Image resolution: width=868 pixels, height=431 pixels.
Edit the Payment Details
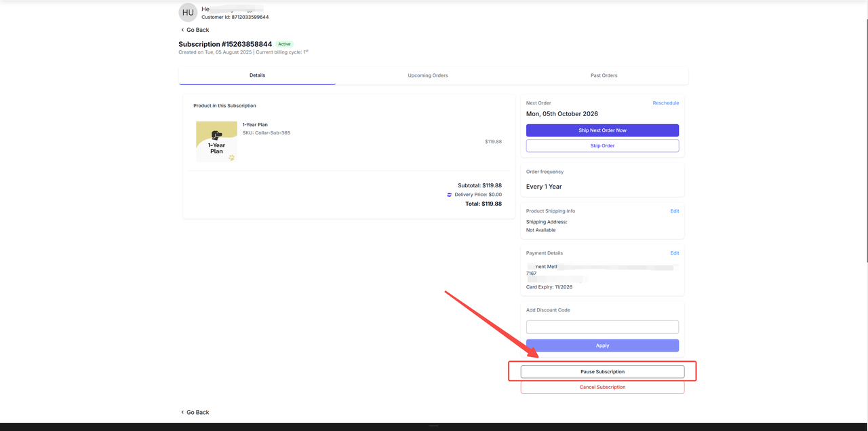[674, 253]
